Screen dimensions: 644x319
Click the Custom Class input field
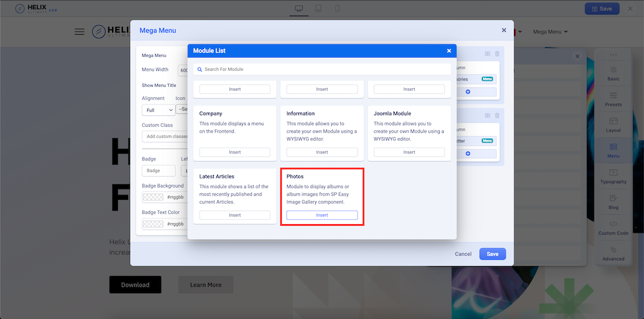[166, 137]
